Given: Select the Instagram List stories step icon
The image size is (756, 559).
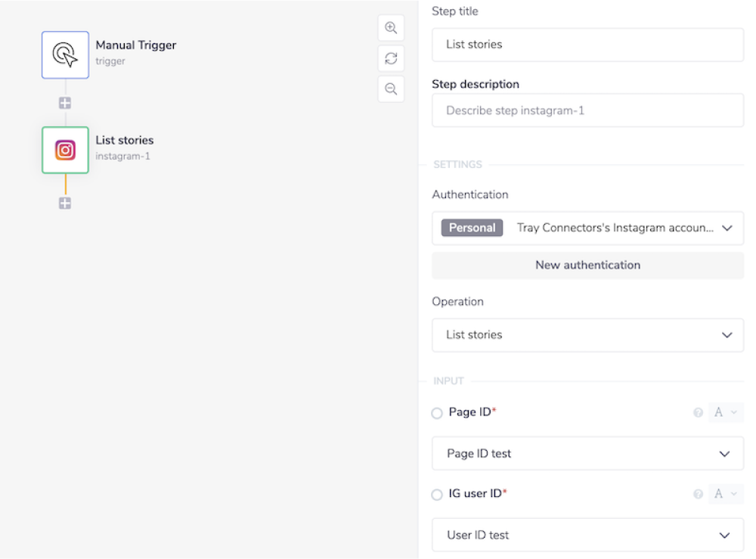Looking at the screenshot, I should pyautogui.click(x=65, y=150).
